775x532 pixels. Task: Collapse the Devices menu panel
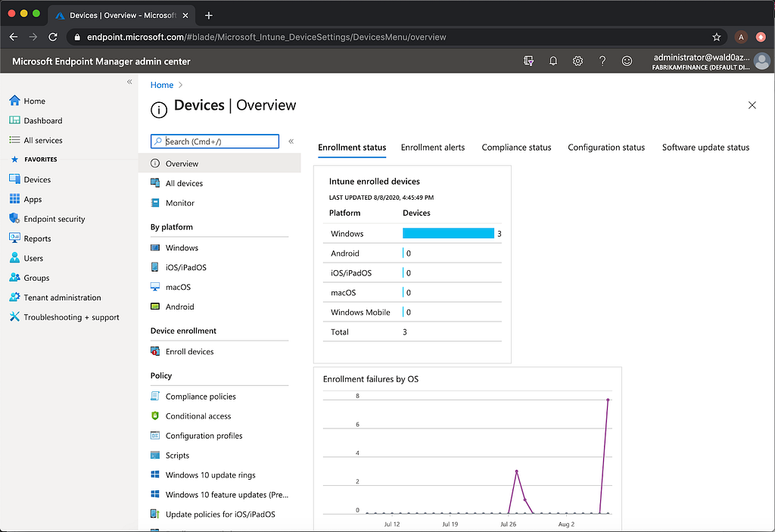tap(291, 142)
